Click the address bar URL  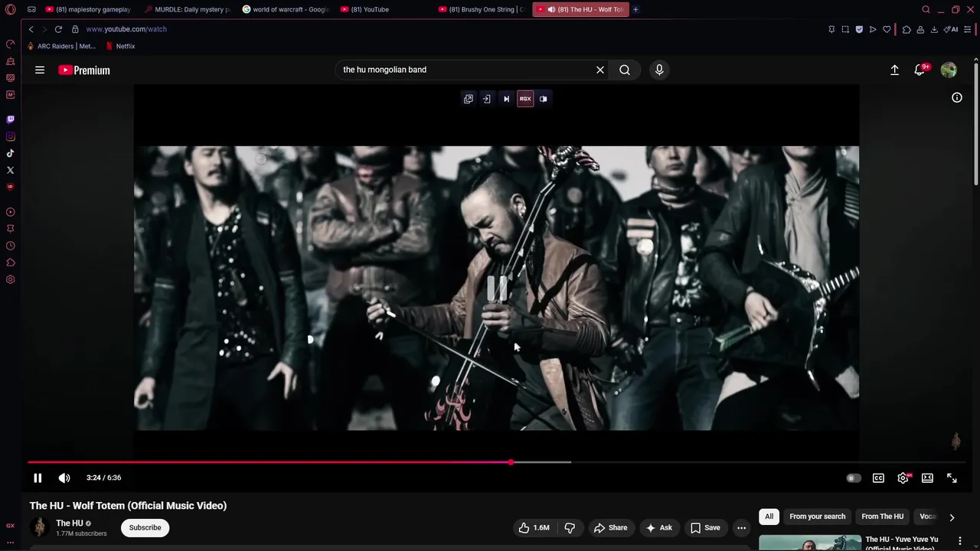pyautogui.click(x=126, y=29)
